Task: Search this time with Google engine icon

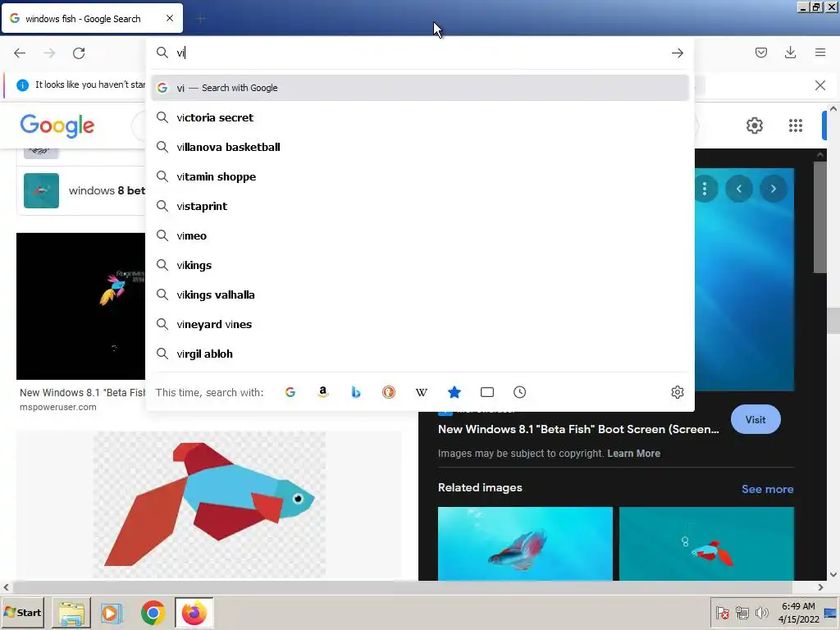Action: point(290,392)
